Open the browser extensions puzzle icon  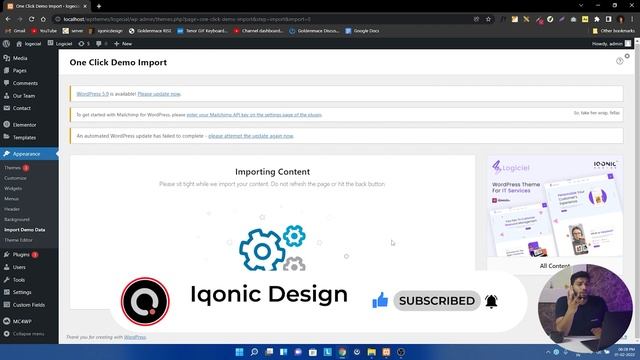[x=597, y=19]
